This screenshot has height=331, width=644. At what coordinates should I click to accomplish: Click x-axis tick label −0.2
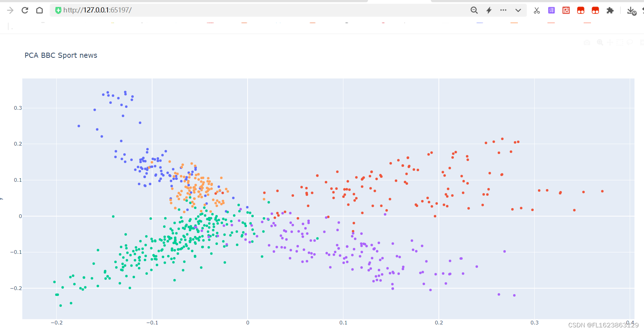(57, 323)
